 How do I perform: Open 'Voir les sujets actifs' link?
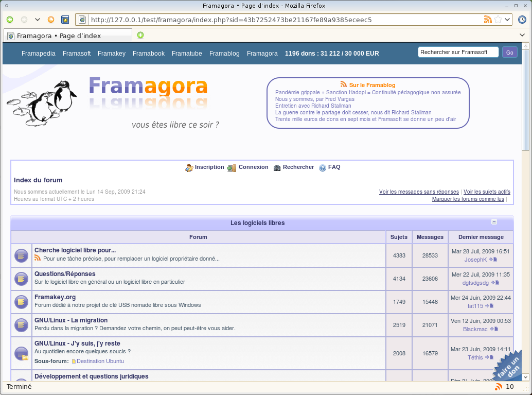pos(487,192)
